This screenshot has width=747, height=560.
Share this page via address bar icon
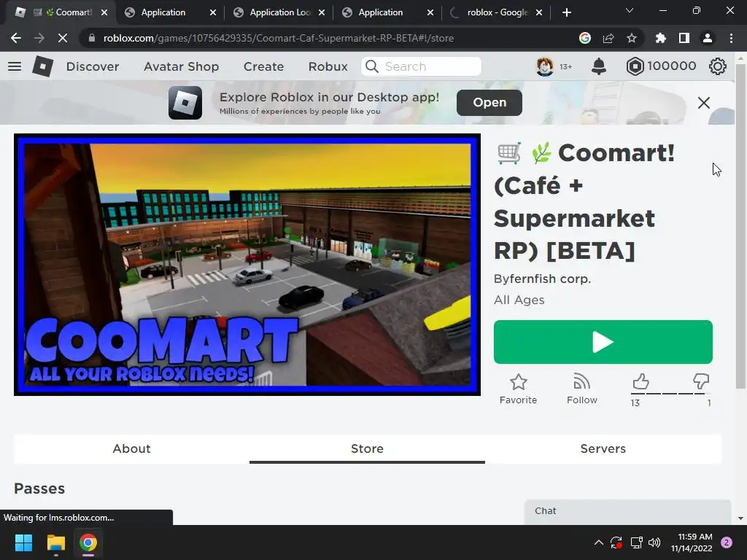coord(608,38)
